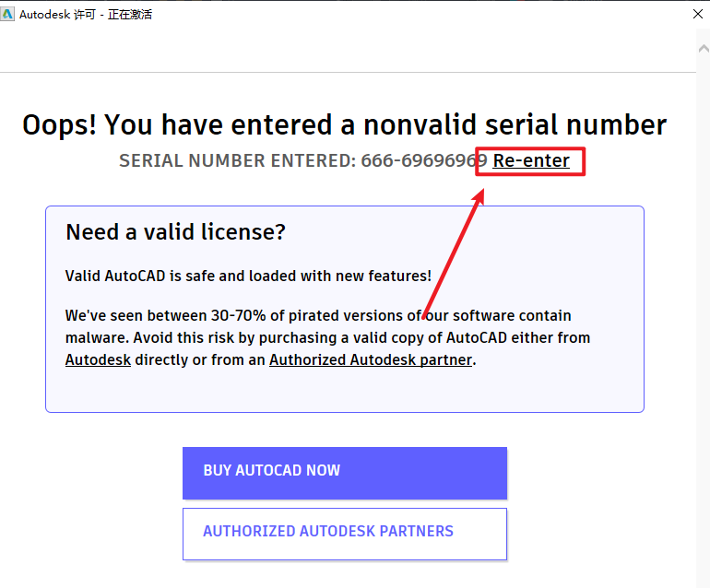Image resolution: width=710 pixels, height=588 pixels.
Task: Click the "Need a valid license?" heading
Action: click(x=175, y=232)
